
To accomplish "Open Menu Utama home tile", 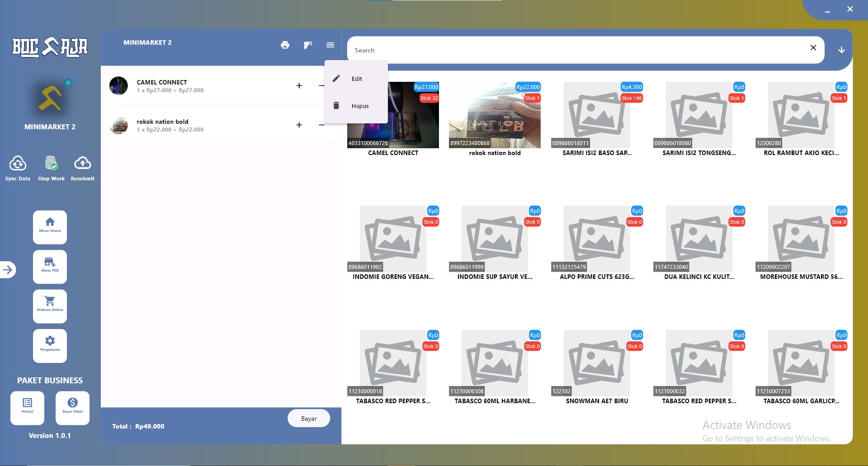I will (50, 227).
